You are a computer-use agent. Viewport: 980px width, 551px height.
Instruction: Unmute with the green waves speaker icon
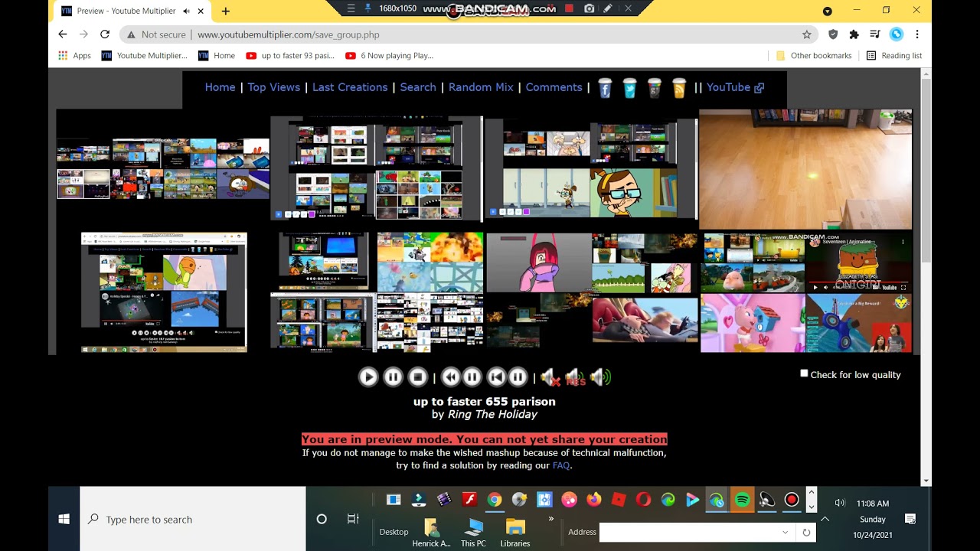(x=600, y=377)
